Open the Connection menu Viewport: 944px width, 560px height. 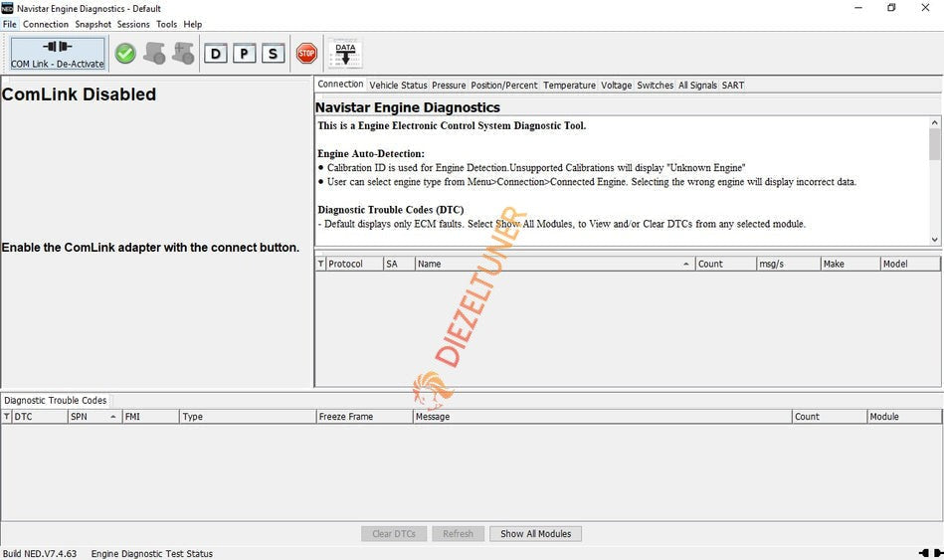(x=46, y=24)
